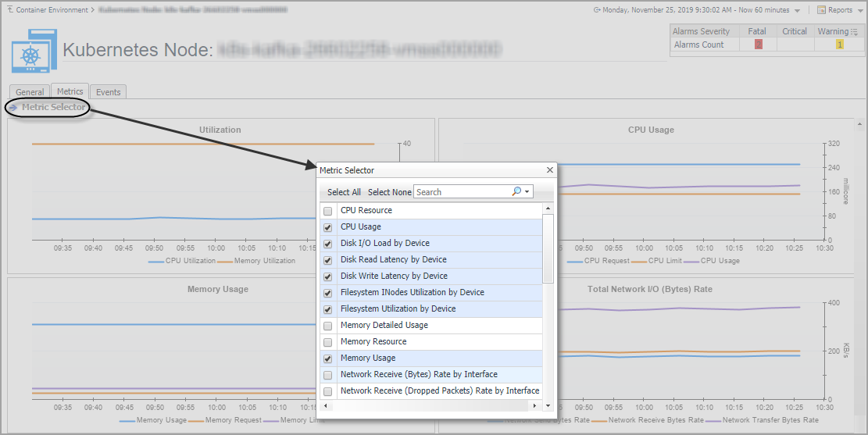Click the CPU Request legend entry
This screenshot has width=868, height=435.
[x=598, y=261]
